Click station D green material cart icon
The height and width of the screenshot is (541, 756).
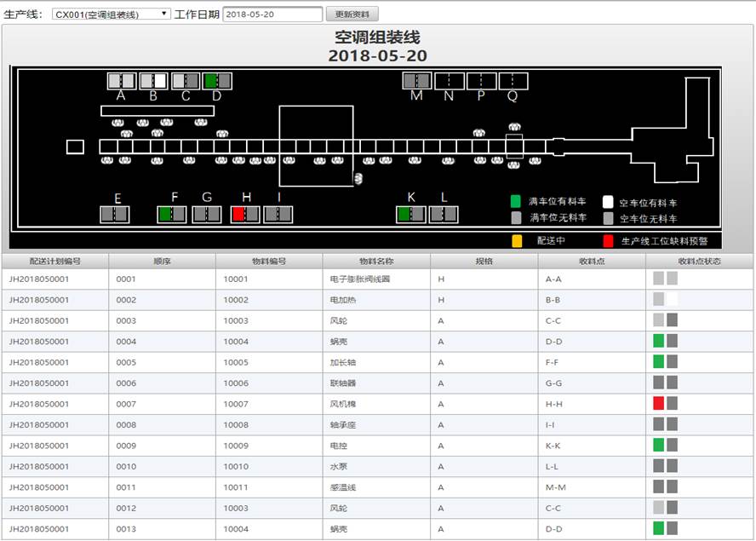click(217, 81)
